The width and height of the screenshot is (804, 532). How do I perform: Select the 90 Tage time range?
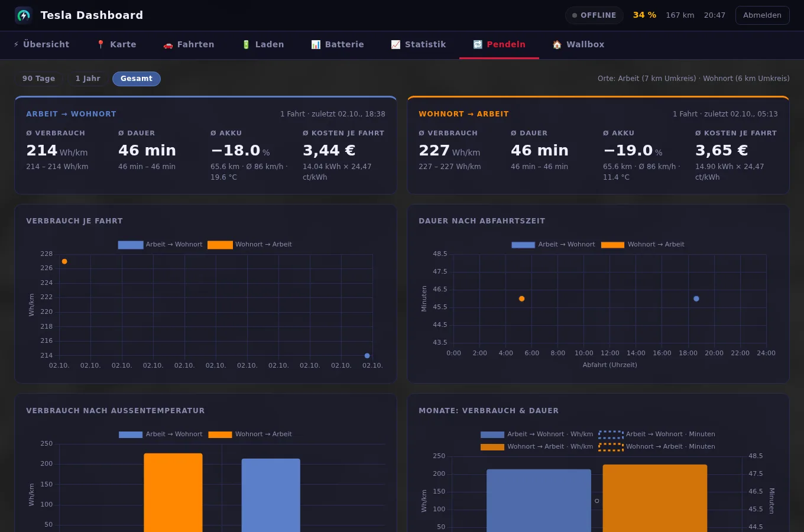38,79
